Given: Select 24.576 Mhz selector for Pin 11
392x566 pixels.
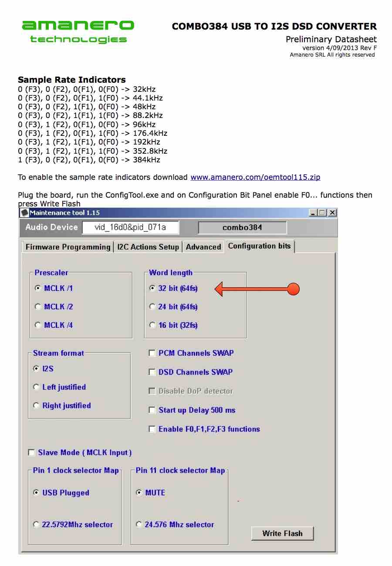Looking at the screenshot, I should tap(175, 524).
